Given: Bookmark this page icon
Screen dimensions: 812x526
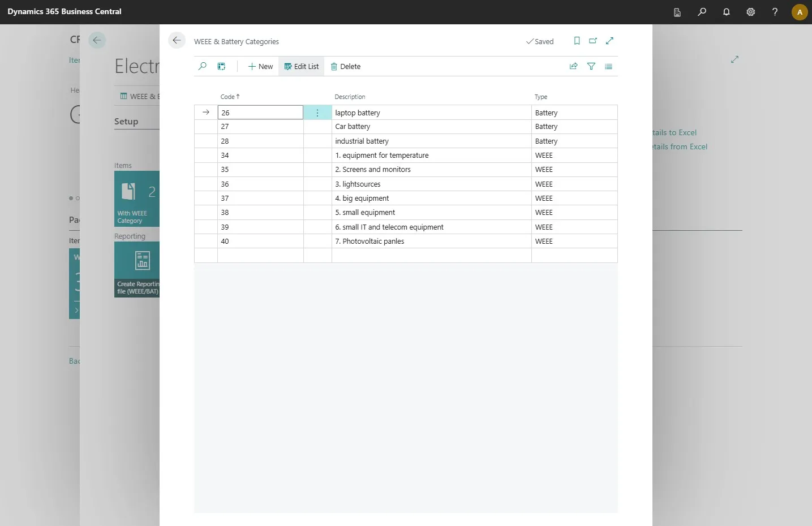Looking at the screenshot, I should [x=577, y=41].
